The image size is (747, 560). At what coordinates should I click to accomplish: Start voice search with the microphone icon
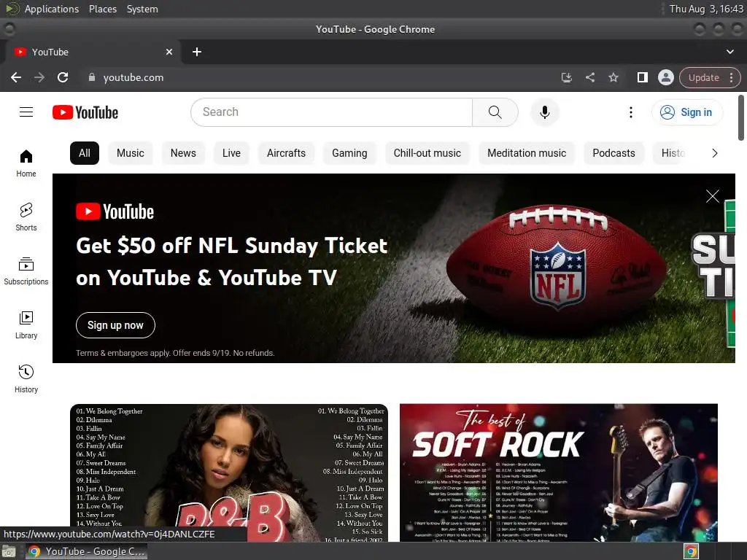(544, 112)
